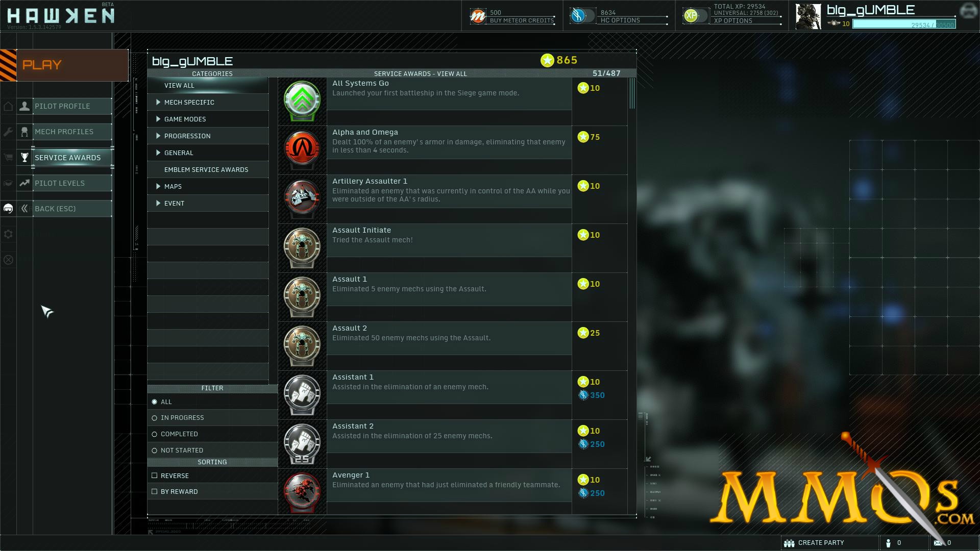Expand the General category
The image size is (980, 551).
pos(208,153)
